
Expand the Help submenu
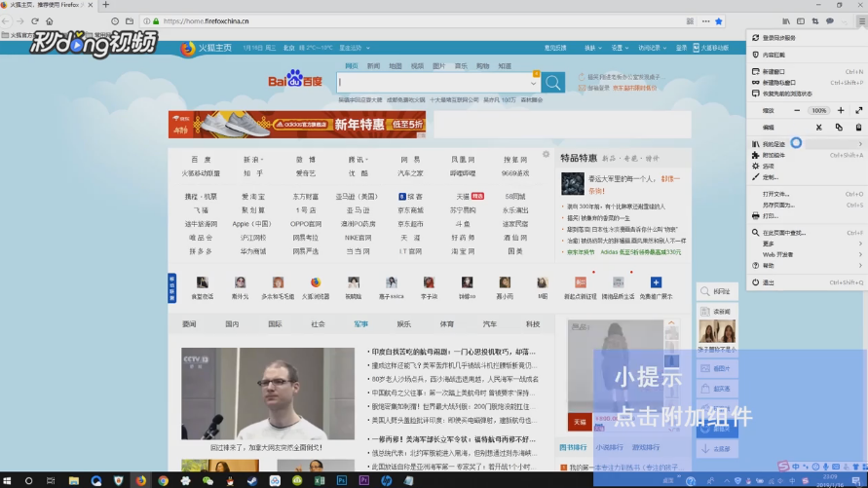click(807, 266)
